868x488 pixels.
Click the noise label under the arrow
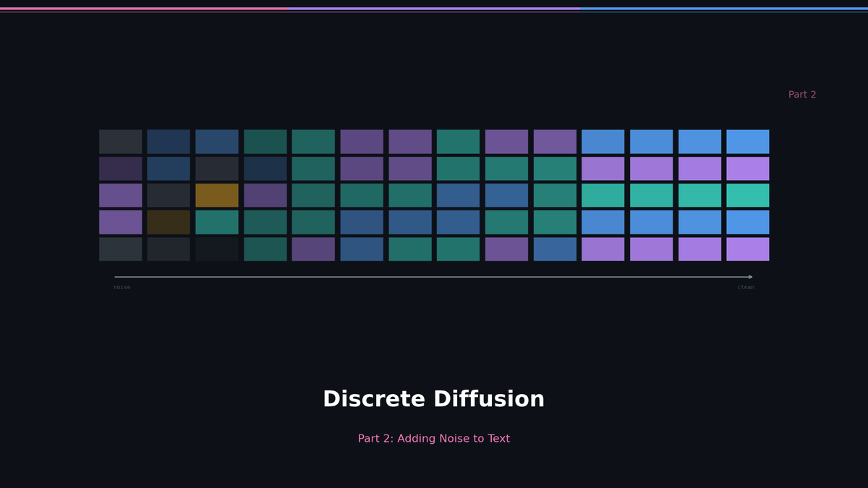(122, 287)
